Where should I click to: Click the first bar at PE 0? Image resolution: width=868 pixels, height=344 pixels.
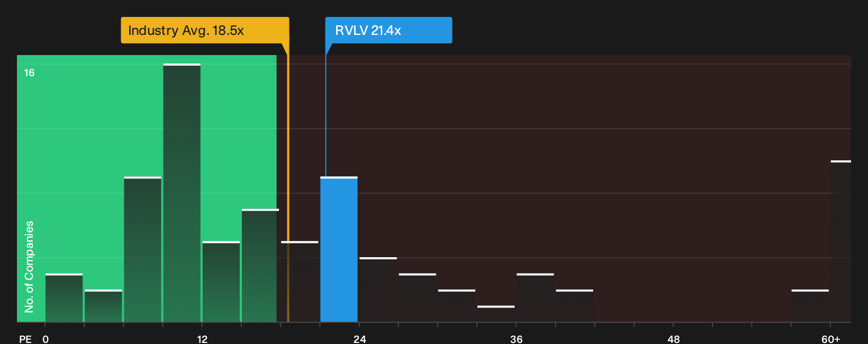(64, 298)
